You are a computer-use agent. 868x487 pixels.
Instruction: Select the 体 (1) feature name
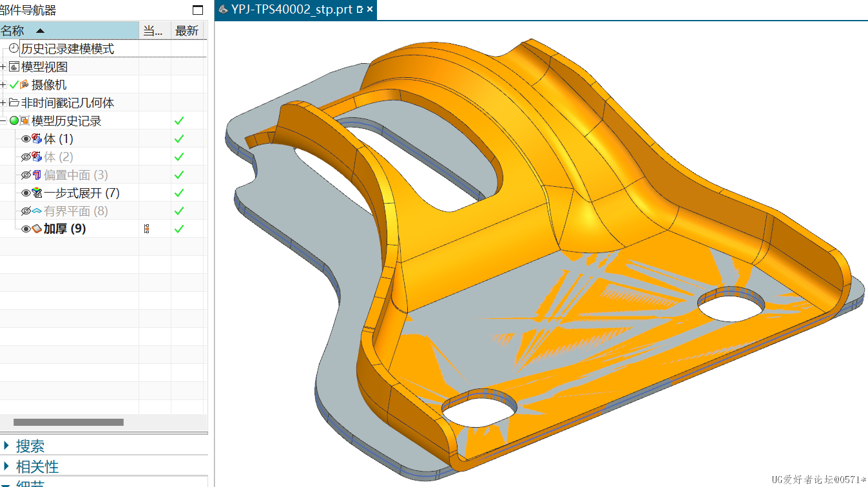point(59,138)
